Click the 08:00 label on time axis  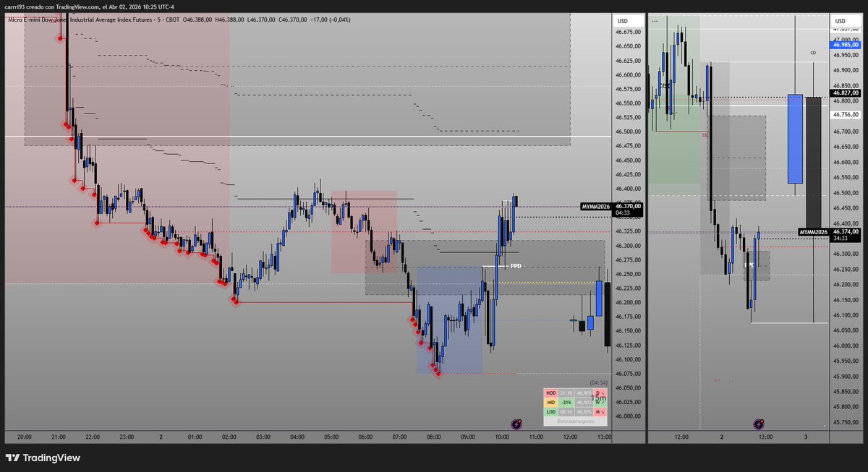coord(434,437)
